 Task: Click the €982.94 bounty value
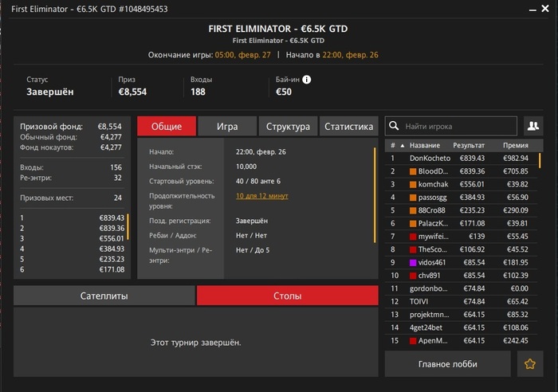[515, 159]
